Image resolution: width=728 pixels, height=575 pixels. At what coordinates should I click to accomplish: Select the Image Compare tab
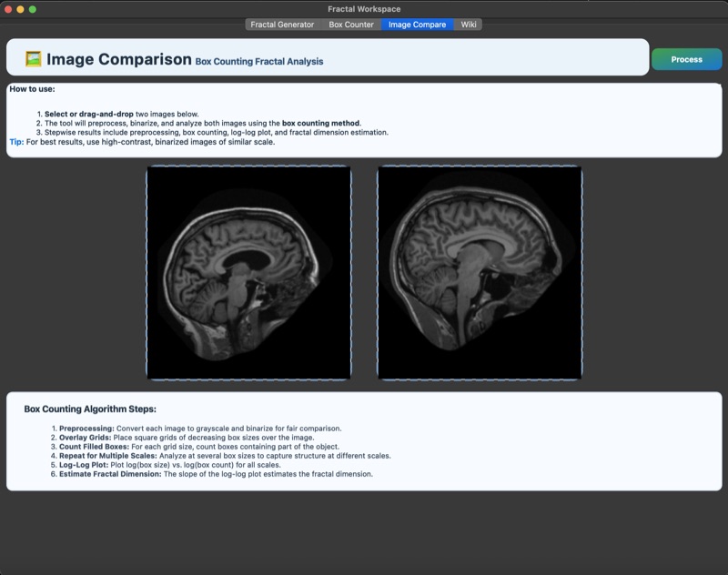pyautogui.click(x=417, y=25)
